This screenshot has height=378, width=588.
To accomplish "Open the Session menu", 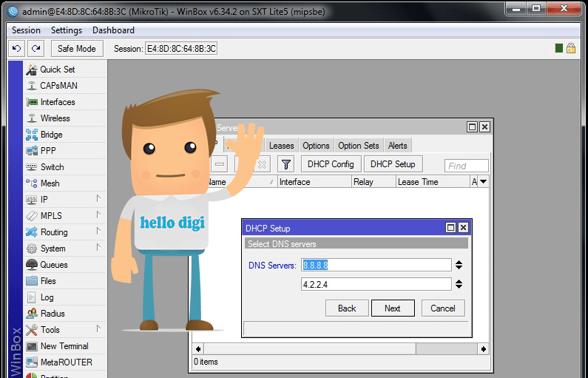I will (26, 30).
